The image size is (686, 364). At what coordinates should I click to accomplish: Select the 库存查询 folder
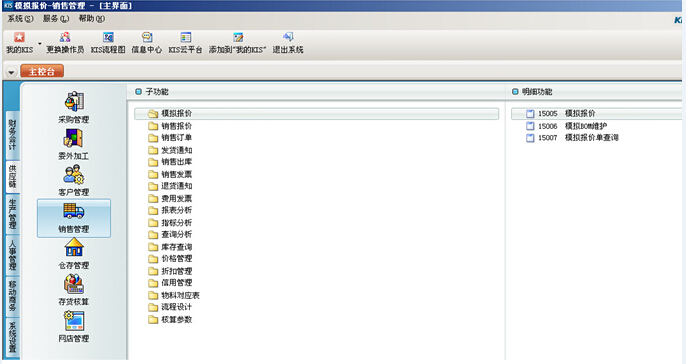pyautogui.click(x=170, y=247)
